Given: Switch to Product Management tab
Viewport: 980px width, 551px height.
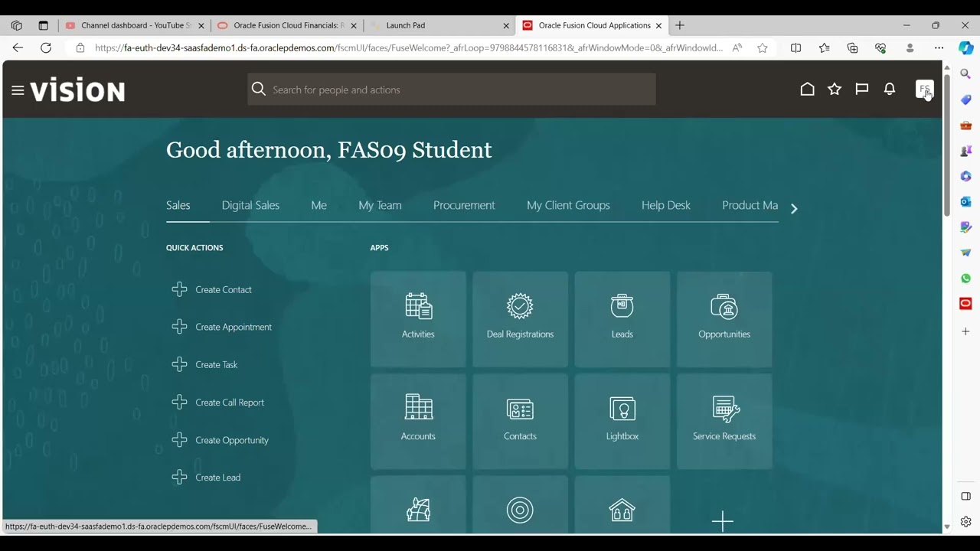Looking at the screenshot, I should point(750,205).
